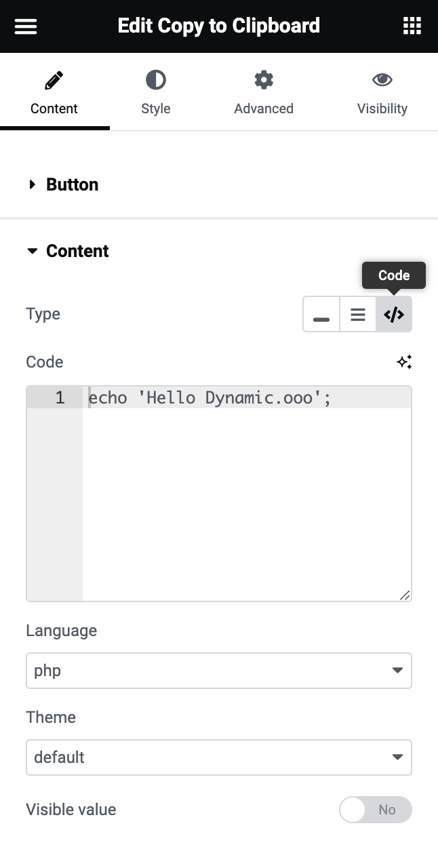The height and width of the screenshot is (868, 438).
Task: Open the Elementor hamburger menu
Action: (25, 26)
